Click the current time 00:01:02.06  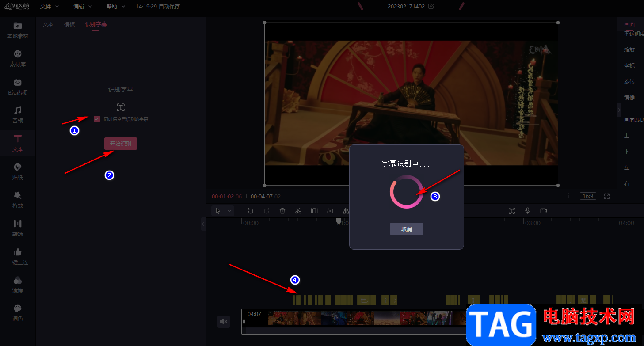pyautogui.click(x=227, y=196)
